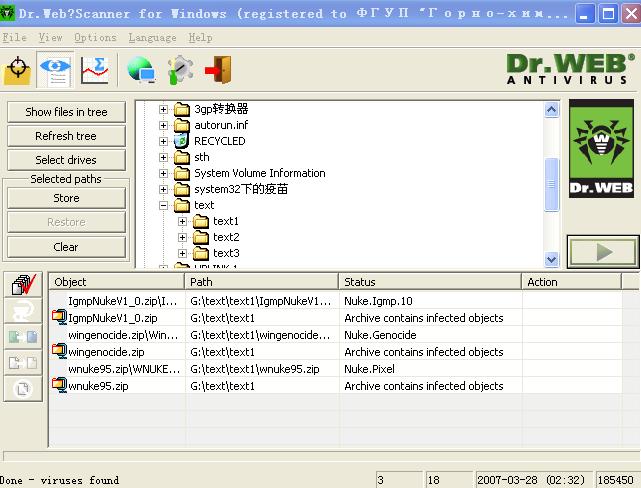Click infected archive icon for IgmpNukeV1_0.zip

pos(60,317)
